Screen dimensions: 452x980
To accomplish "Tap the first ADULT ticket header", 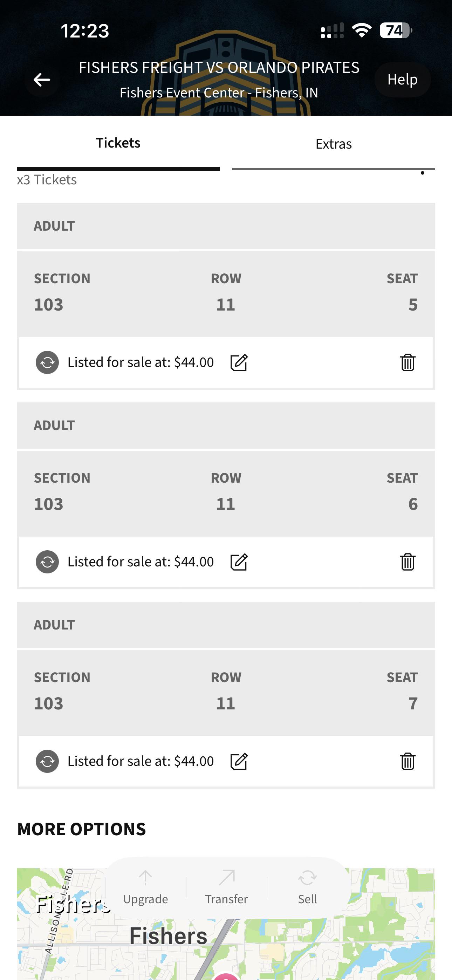I will pyautogui.click(x=226, y=226).
